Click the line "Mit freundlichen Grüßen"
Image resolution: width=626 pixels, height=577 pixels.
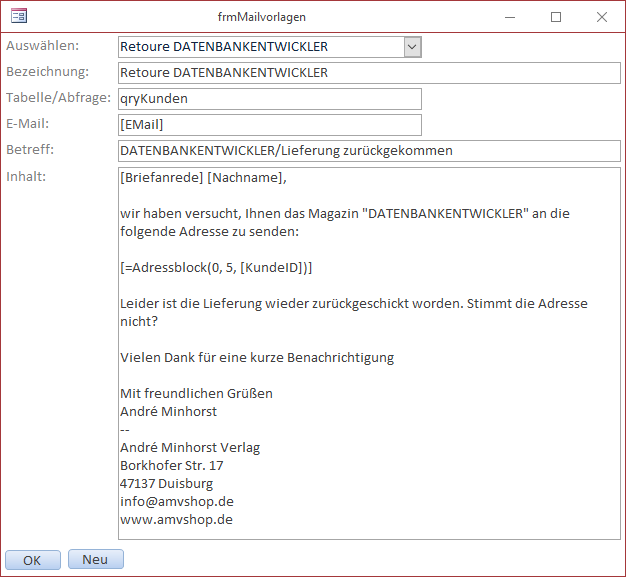[196, 394]
